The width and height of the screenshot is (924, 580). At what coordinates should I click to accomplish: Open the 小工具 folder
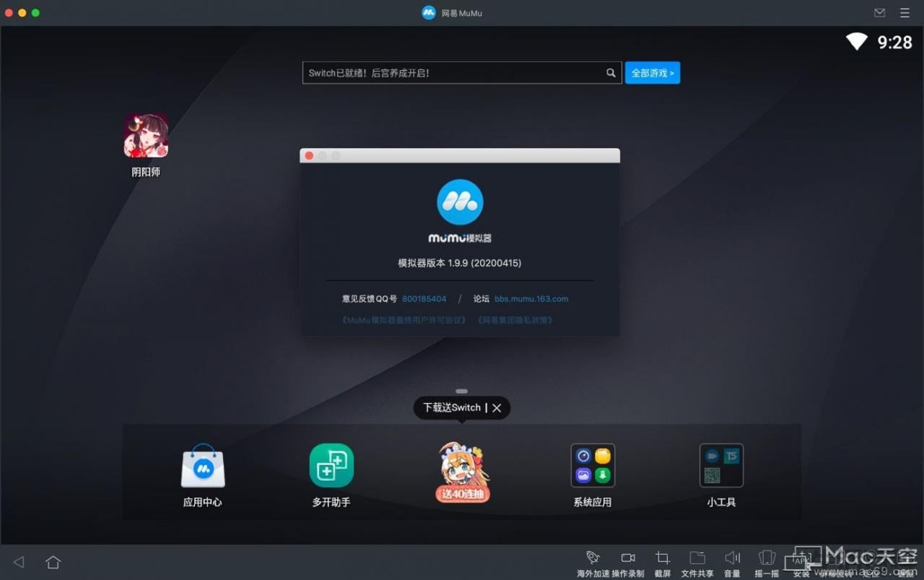click(721, 466)
